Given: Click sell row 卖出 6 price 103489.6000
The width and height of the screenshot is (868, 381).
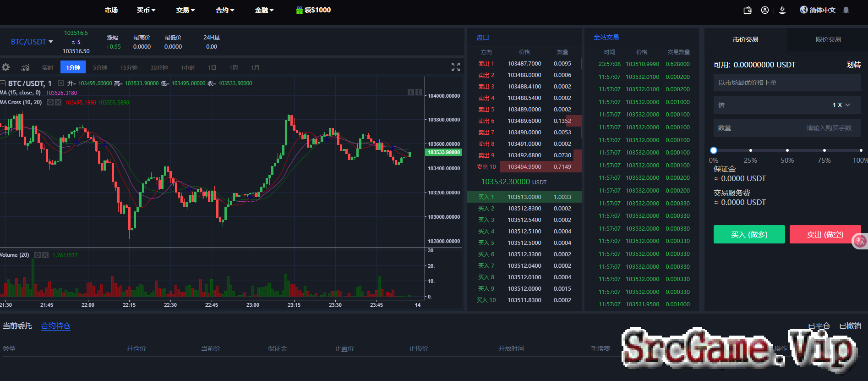Looking at the screenshot, I should point(524,121).
